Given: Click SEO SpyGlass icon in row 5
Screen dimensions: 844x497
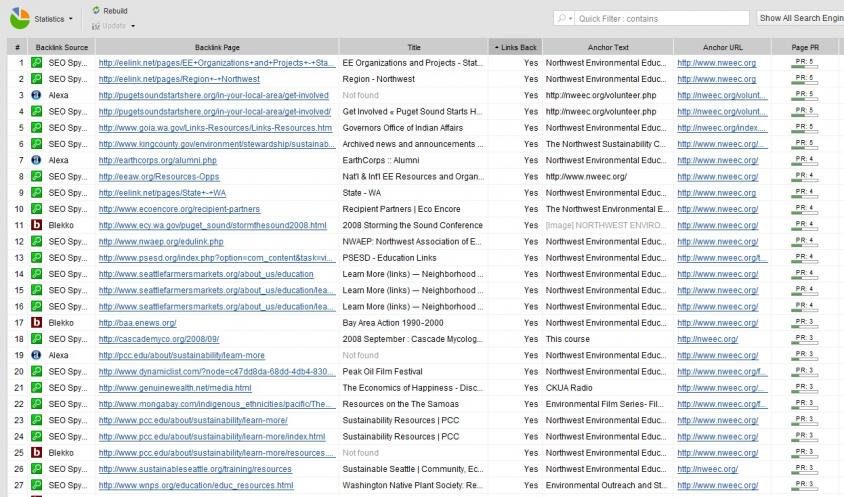Looking at the screenshot, I should [36, 128].
